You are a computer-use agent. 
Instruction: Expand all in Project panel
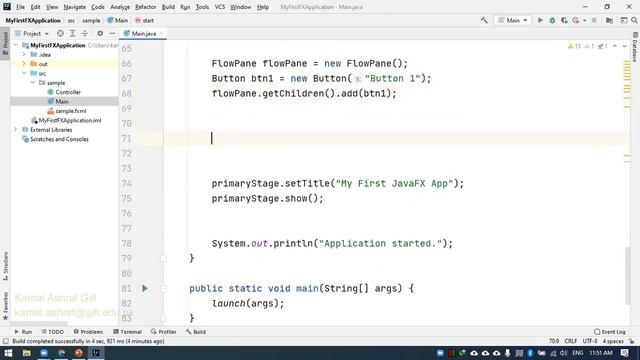(73, 33)
